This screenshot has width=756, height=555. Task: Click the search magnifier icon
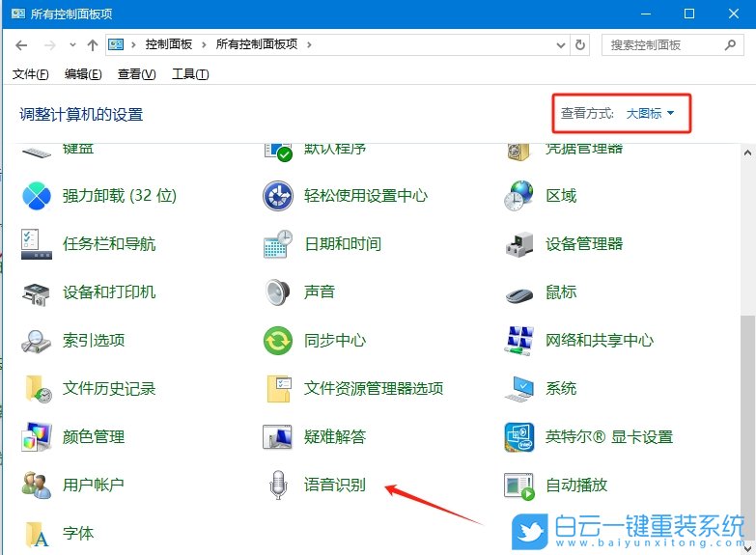pos(730,44)
